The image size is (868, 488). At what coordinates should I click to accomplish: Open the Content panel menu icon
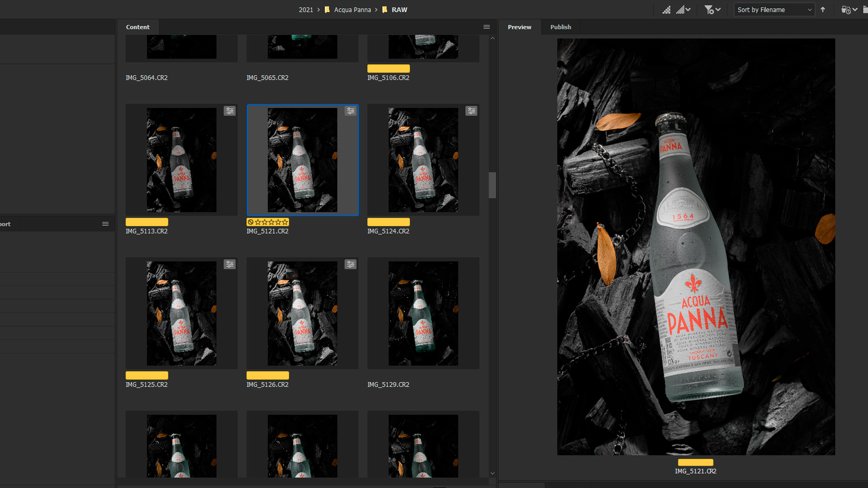486,27
